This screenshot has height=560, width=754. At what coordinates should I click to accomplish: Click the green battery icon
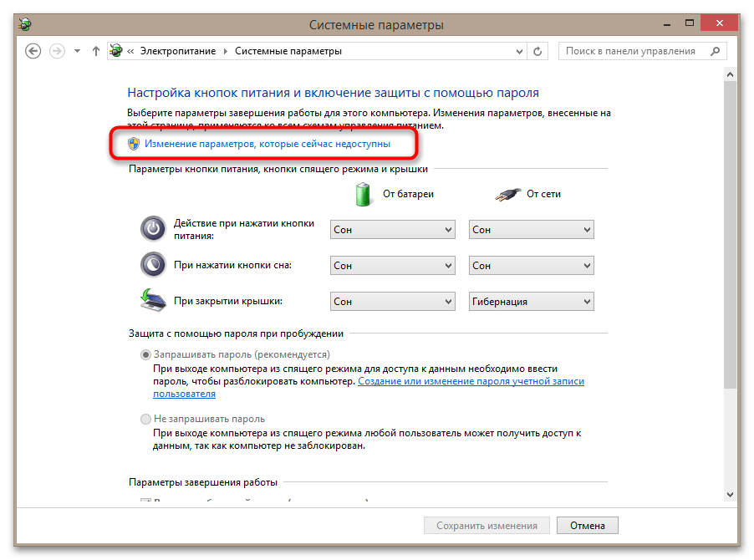coord(363,194)
